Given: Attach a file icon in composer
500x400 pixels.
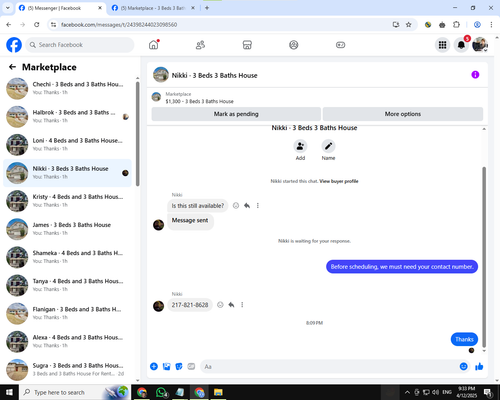Looking at the screenshot, I should [166, 367].
